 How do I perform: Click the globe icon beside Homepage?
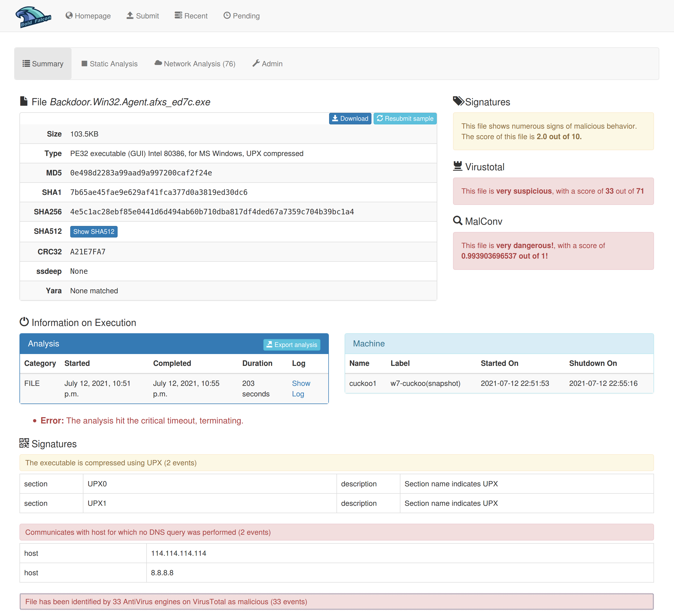pos(69,15)
